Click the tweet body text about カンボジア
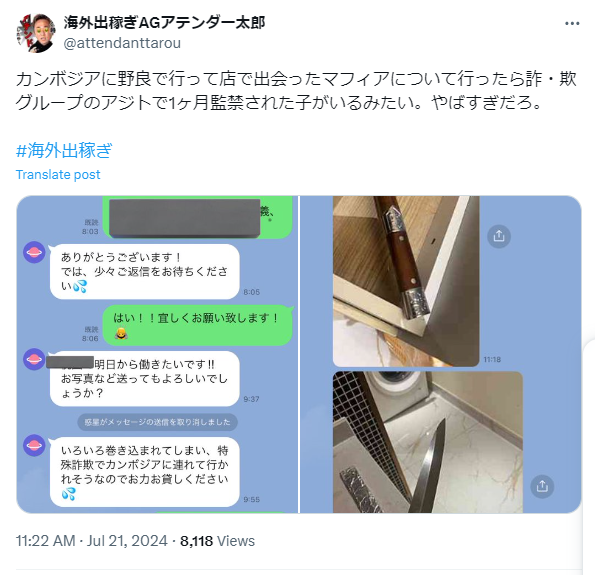Viewport: 595px width, 575px height. click(x=296, y=90)
